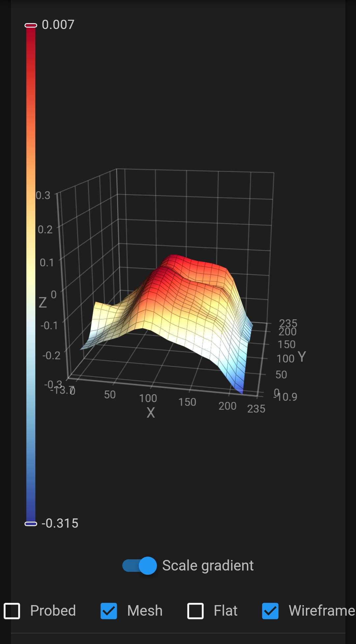
Task: Enable the Probed checkbox
Action: tap(12, 611)
